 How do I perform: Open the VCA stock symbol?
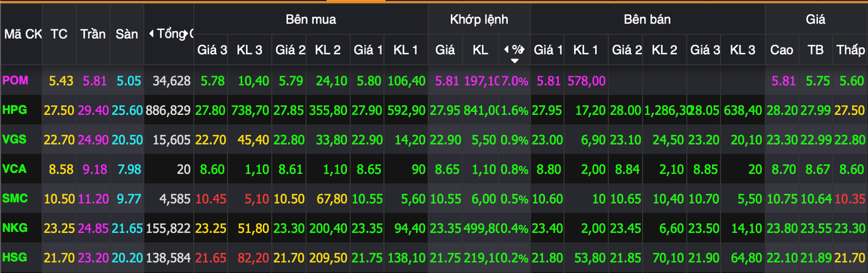point(14,169)
